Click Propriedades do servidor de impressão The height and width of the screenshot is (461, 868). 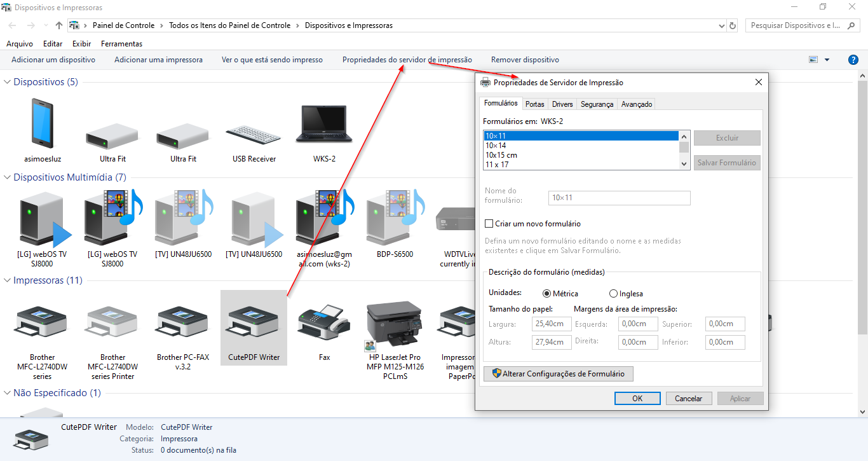[x=407, y=60]
